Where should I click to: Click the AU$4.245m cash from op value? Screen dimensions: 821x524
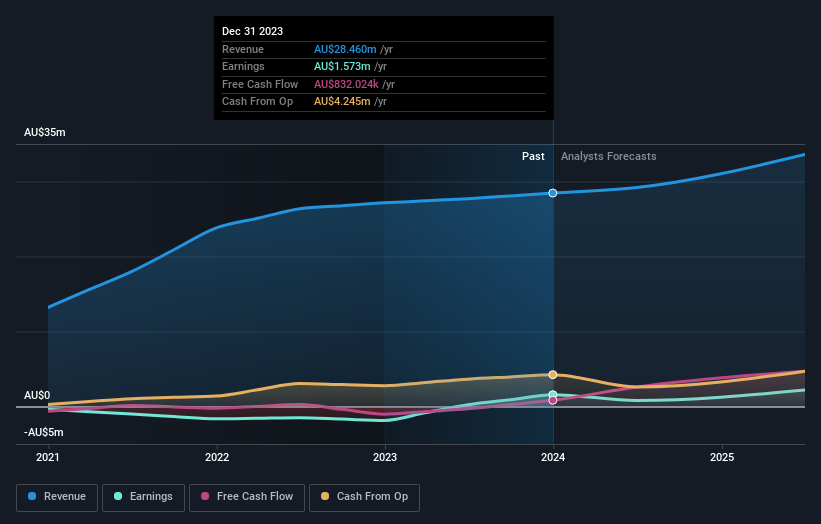(x=342, y=102)
